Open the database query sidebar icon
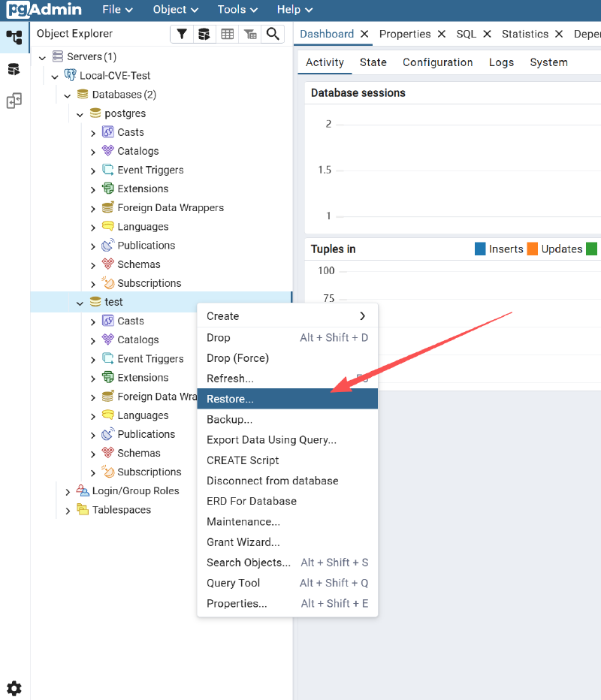This screenshot has height=700, width=601. (14, 69)
